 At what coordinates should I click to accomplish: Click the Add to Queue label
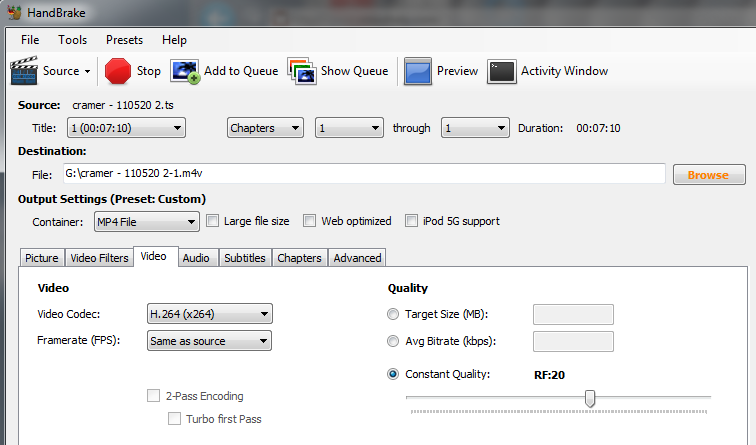pyautogui.click(x=241, y=71)
